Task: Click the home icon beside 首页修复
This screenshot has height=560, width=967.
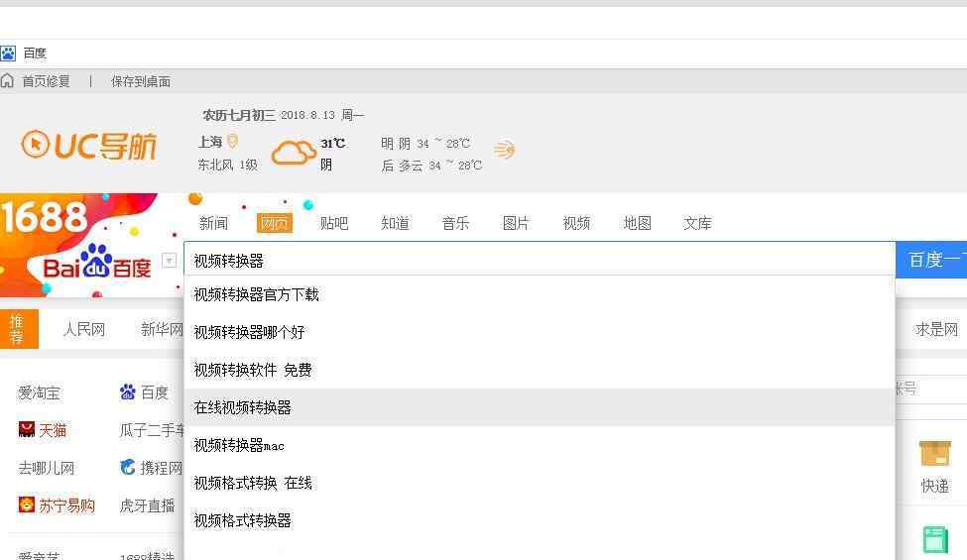Action: pyautogui.click(x=7, y=80)
